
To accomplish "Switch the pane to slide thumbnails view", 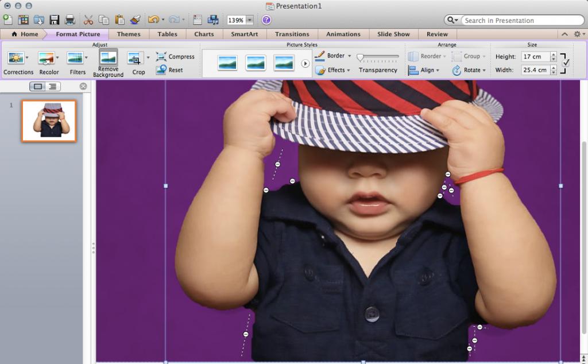I will 37,87.
